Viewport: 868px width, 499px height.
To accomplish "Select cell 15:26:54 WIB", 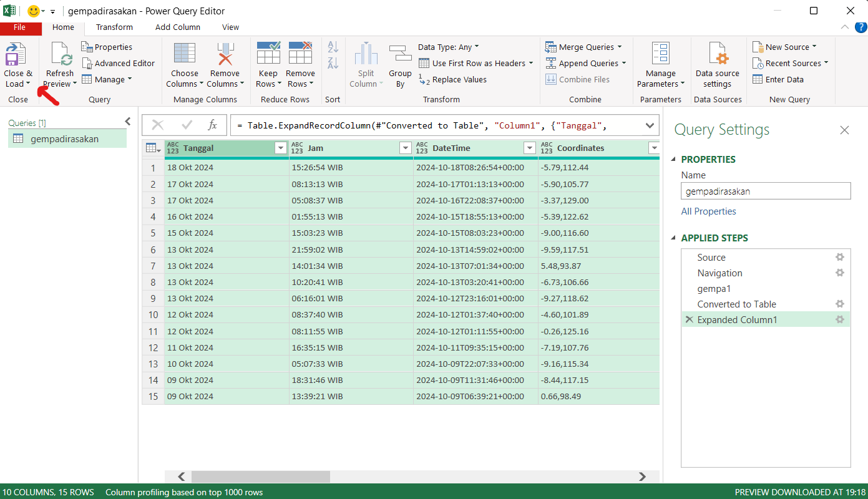I will pos(351,167).
